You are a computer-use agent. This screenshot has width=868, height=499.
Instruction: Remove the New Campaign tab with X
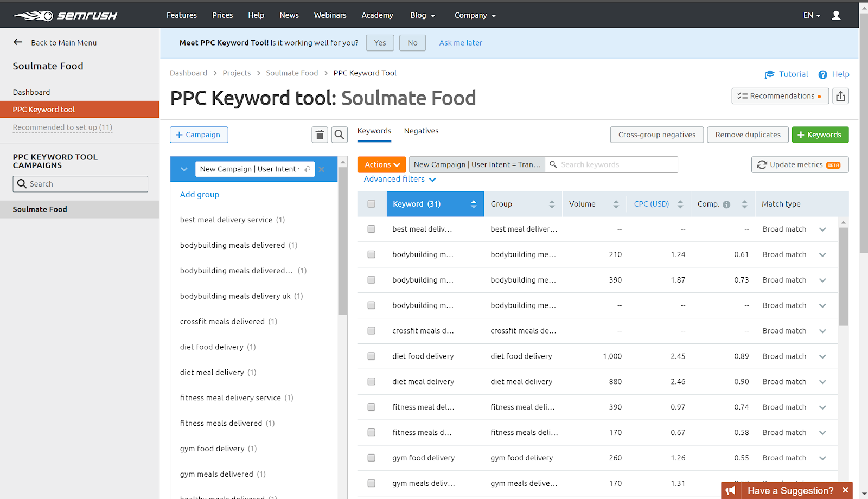[x=322, y=169]
